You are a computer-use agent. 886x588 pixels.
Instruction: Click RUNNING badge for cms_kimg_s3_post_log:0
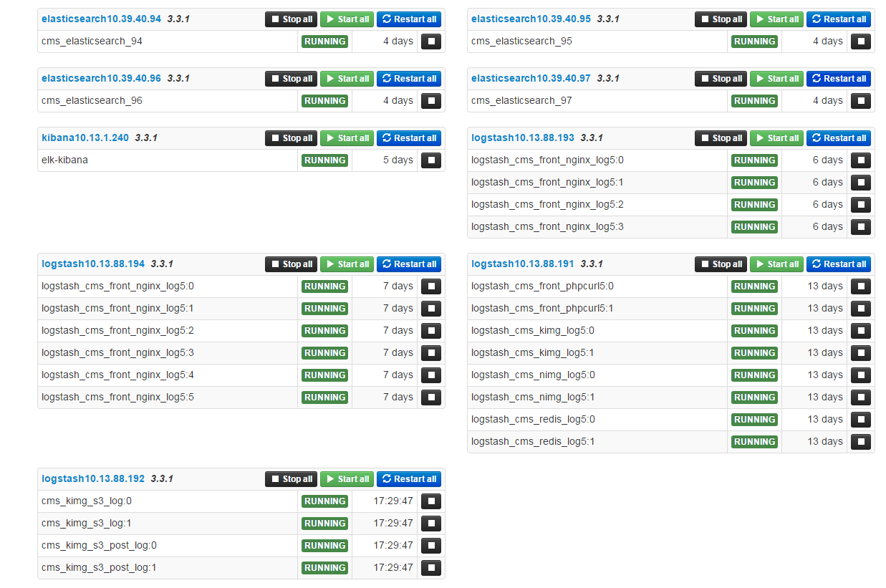(x=324, y=546)
